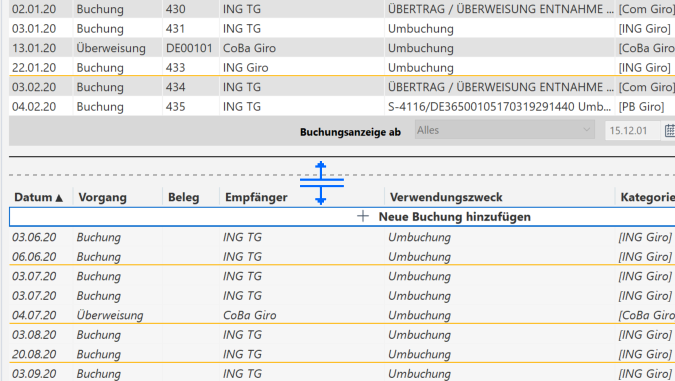Click Beleg number 435
Image resolution: width=675 pixels, height=381 pixels.
pyautogui.click(x=176, y=106)
